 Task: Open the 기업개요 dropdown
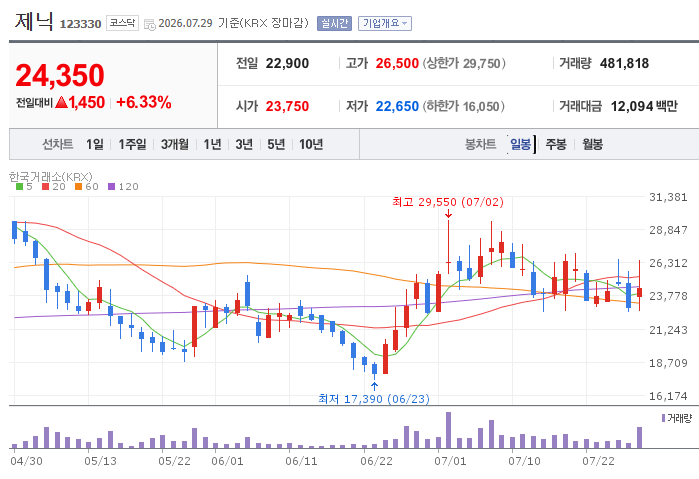click(385, 23)
